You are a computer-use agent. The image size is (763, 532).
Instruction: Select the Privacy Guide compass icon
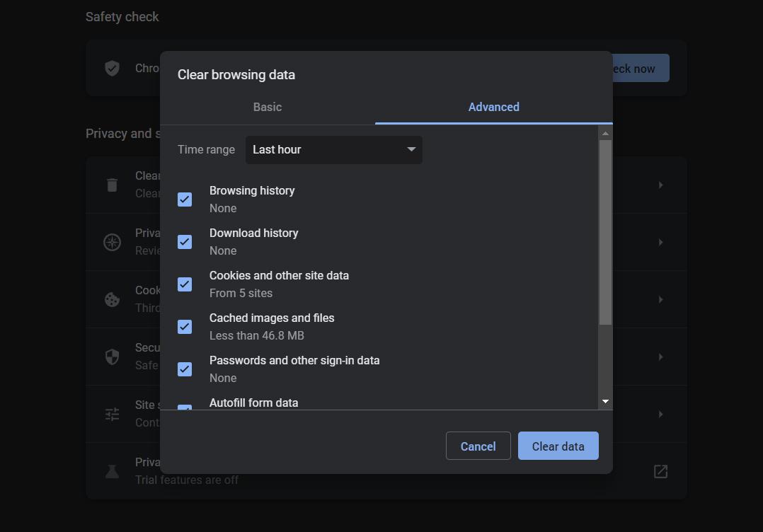click(112, 242)
